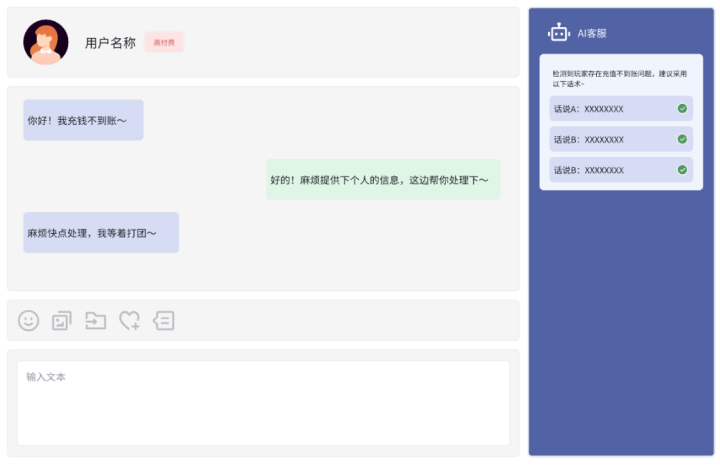The height and width of the screenshot is (465, 720).
Task: Toggle the green check on the last 话说B row
Action: 682,170
